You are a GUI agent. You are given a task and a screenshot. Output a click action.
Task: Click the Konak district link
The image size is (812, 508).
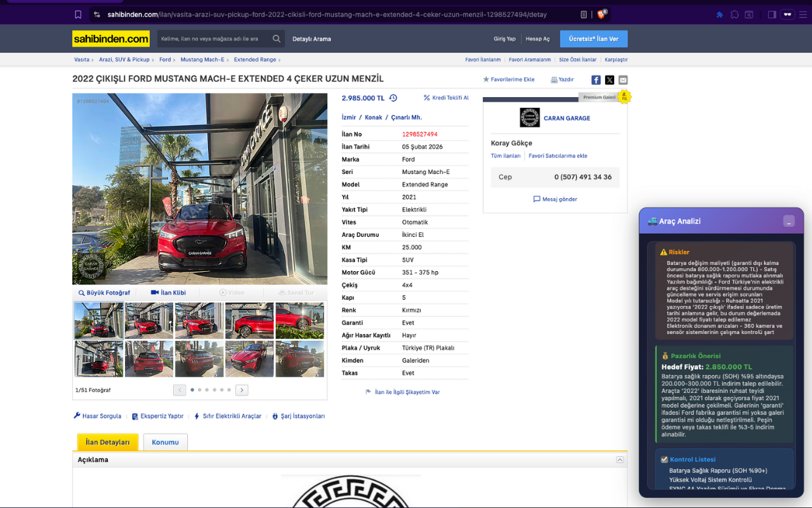click(374, 117)
